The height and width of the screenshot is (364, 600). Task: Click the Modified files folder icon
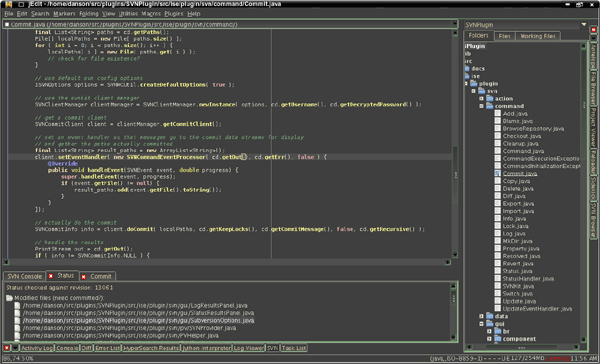(x=9, y=298)
